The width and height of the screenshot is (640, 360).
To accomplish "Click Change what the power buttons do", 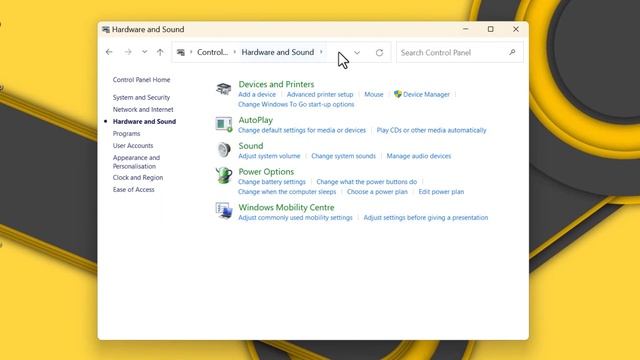I will point(367,182).
